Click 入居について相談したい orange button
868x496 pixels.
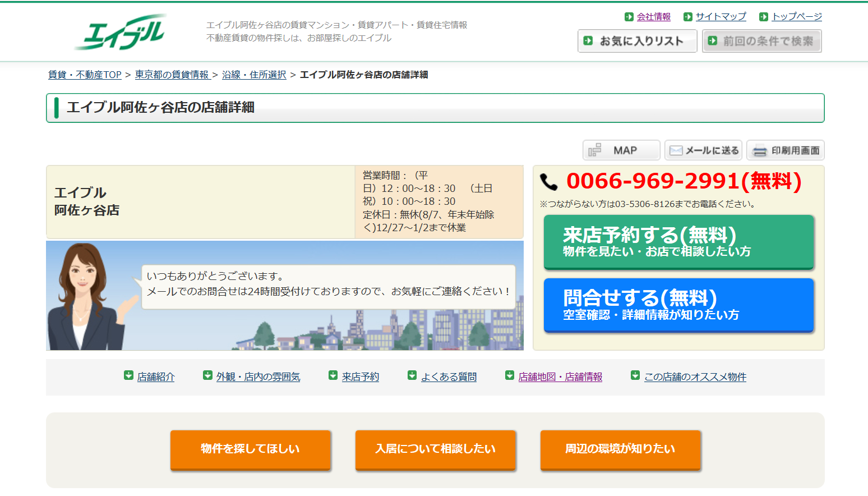point(436,450)
